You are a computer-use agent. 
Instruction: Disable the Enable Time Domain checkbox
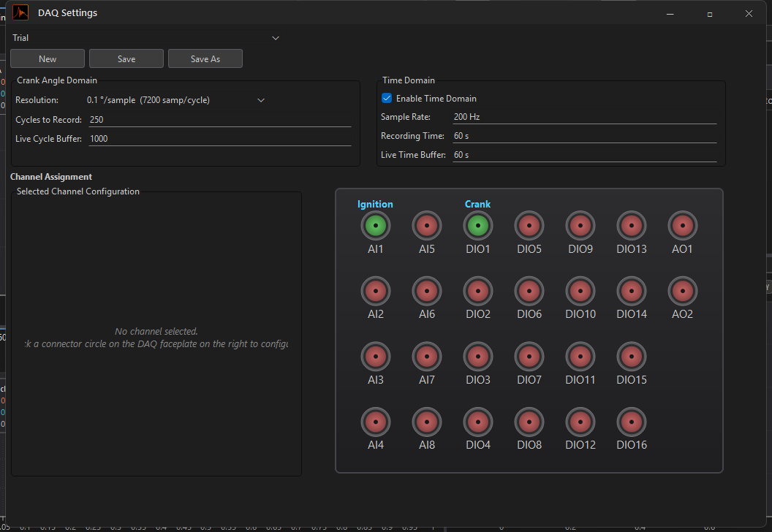click(387, 99)
